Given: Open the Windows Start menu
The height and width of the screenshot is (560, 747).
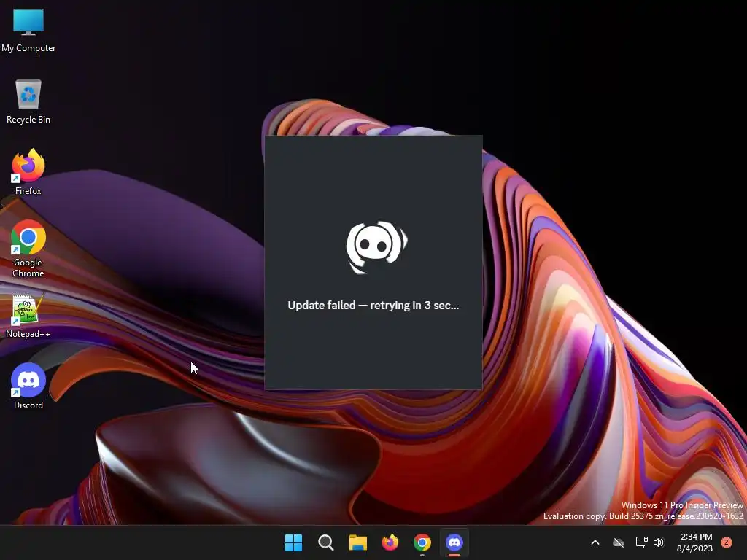Looking at the screenshot, I should 293,542.
